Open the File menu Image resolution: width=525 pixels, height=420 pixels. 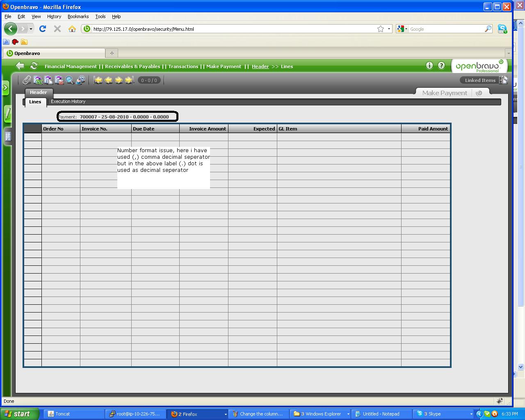point(8,16)
